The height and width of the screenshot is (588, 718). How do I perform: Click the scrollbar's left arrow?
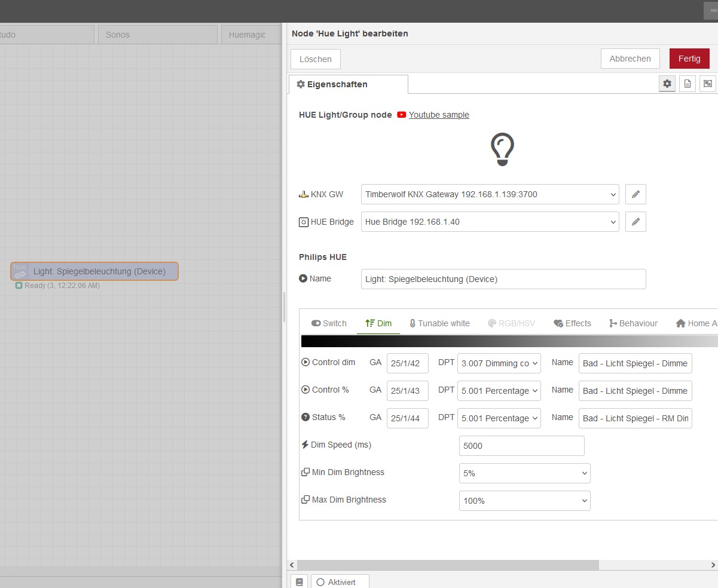point(292,565)
